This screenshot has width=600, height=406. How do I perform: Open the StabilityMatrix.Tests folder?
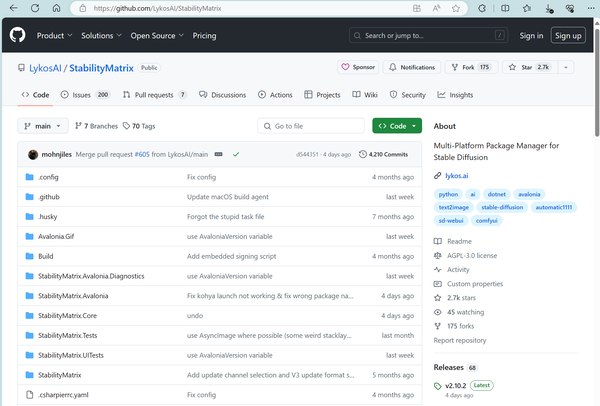point(68,336)
